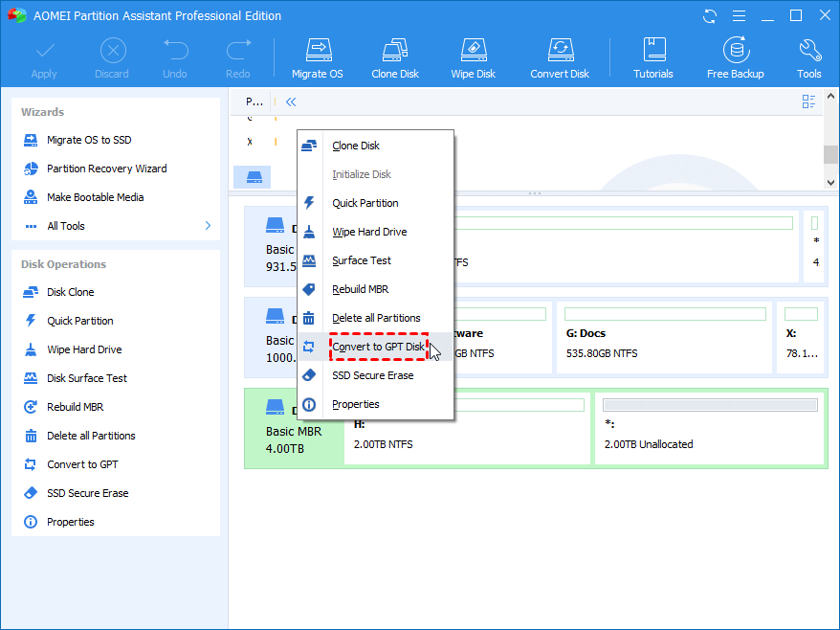Open the Tools toolbar item

809,58
